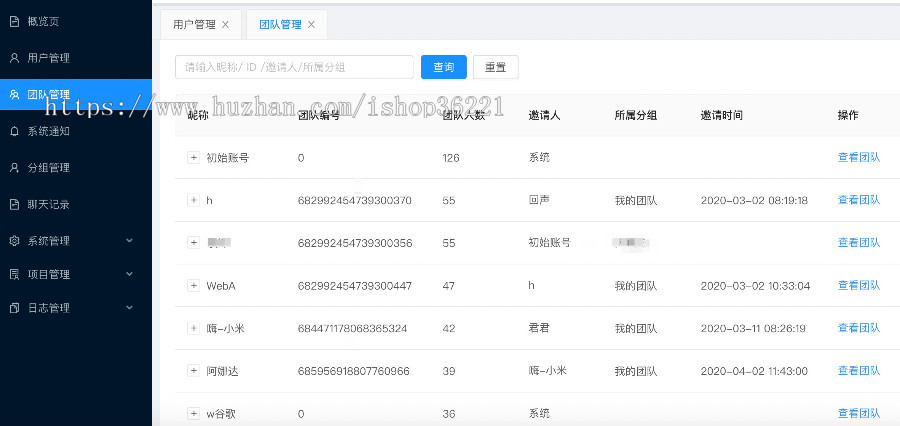The width and height of the screenshot is (900, 426).
Task: Click the team count 36
Action: click(x=448, y=413)
